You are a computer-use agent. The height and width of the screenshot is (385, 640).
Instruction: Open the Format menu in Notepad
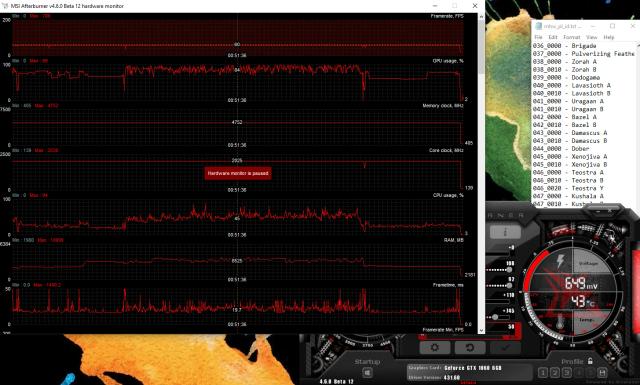pos(571,37)
